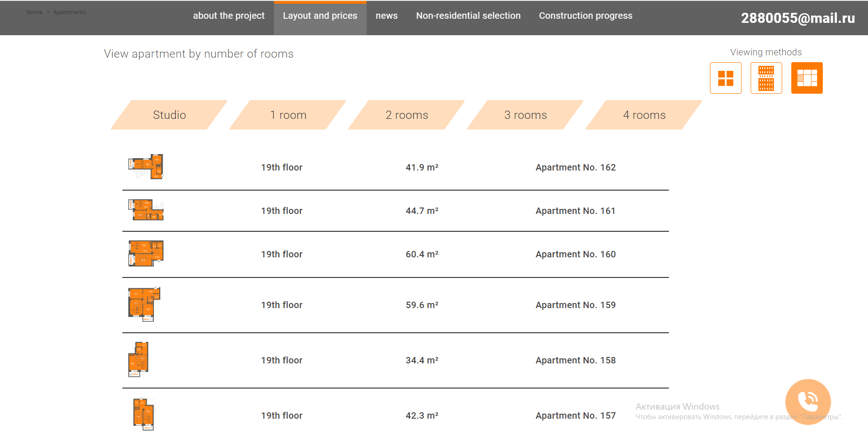Open the about the project menu
Image resolution: width=868 pixels, height=442 pixels.
[x=229, y=16]
